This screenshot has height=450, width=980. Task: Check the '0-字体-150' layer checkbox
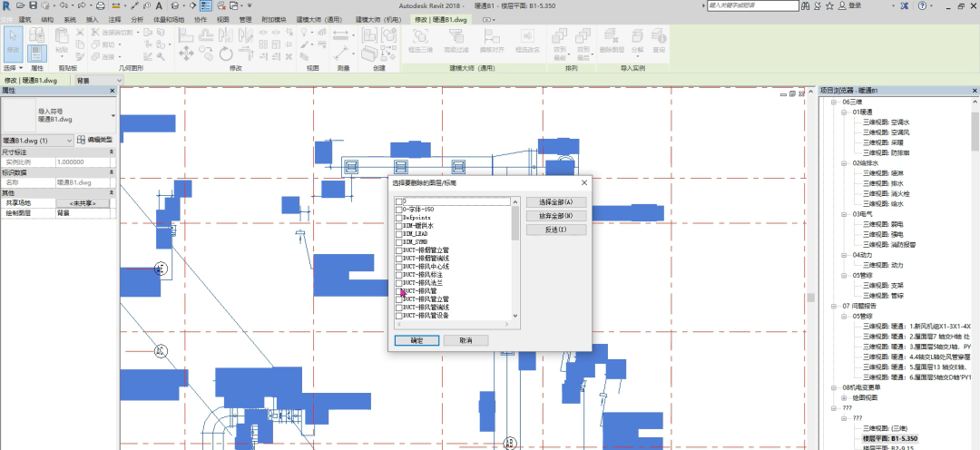coord(398,210)
